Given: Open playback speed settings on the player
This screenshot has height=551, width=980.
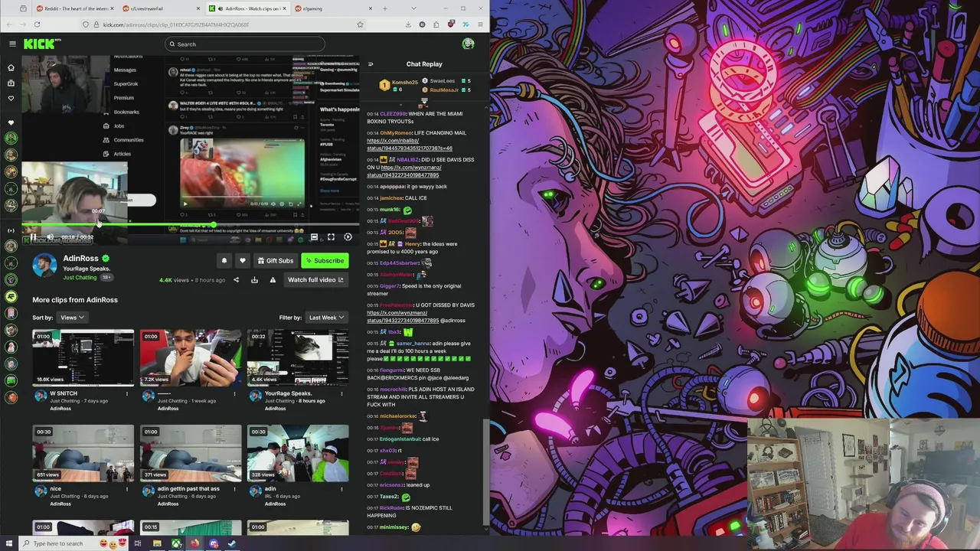Looking at the screenshot, I should pyautogui.click(x=348, y=237).
